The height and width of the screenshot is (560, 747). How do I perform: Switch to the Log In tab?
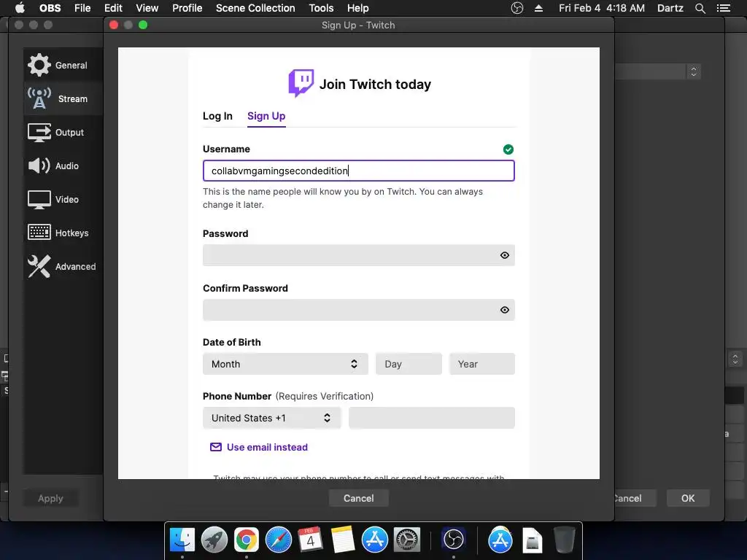217,116
